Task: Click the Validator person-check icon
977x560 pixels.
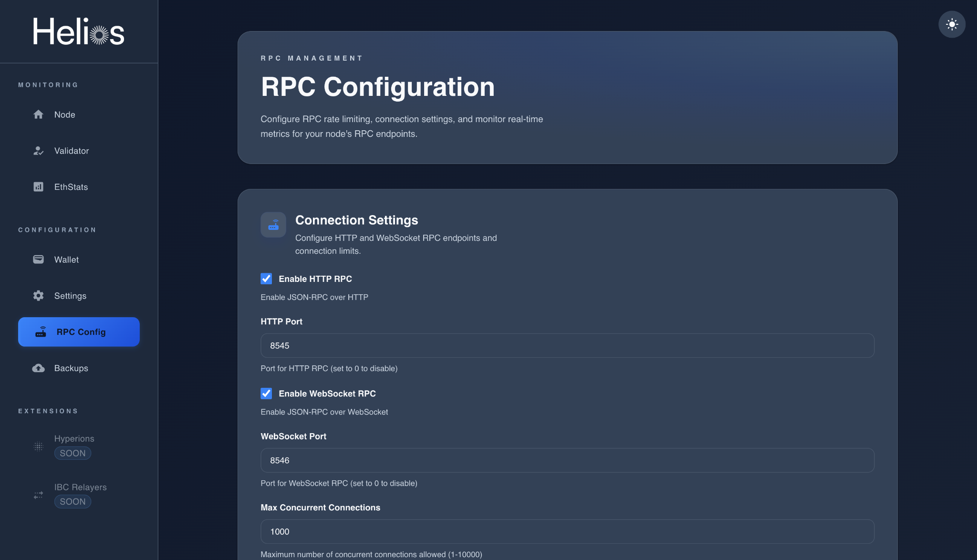Action: (38, 151)
